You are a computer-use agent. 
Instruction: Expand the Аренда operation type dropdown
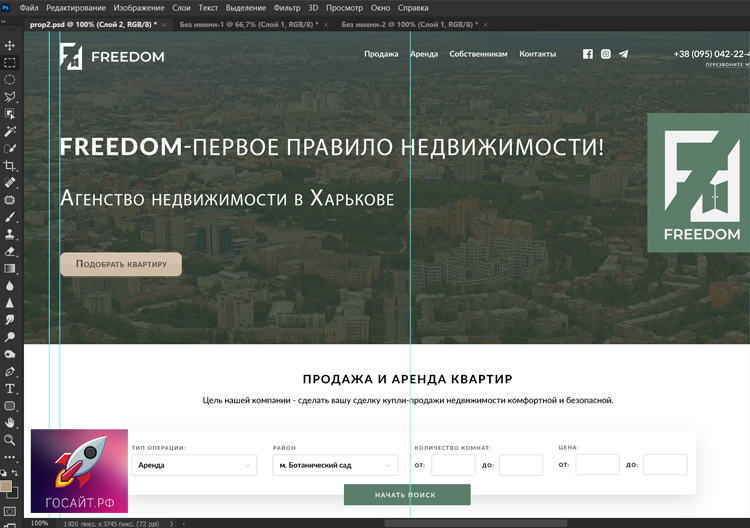195,465
